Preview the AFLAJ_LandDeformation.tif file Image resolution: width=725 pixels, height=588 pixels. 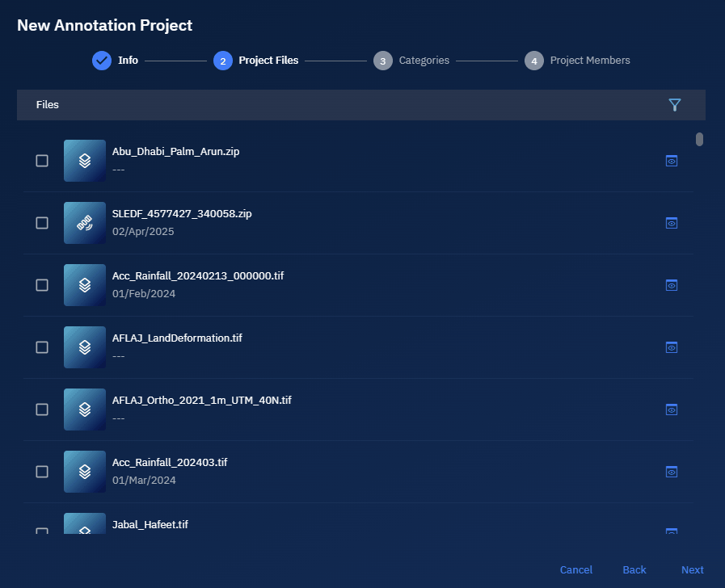[x=671, y=347]
